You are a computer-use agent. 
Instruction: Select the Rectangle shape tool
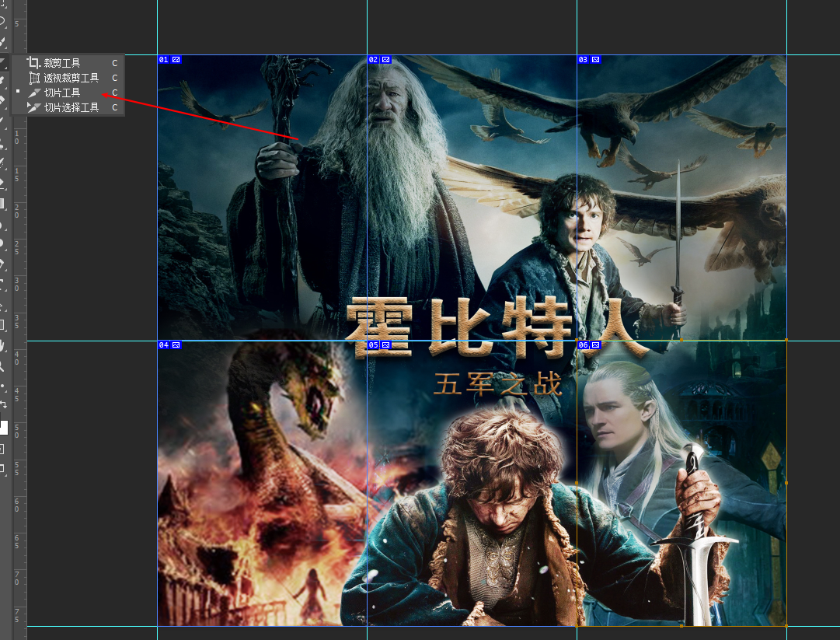pos(2,325)
